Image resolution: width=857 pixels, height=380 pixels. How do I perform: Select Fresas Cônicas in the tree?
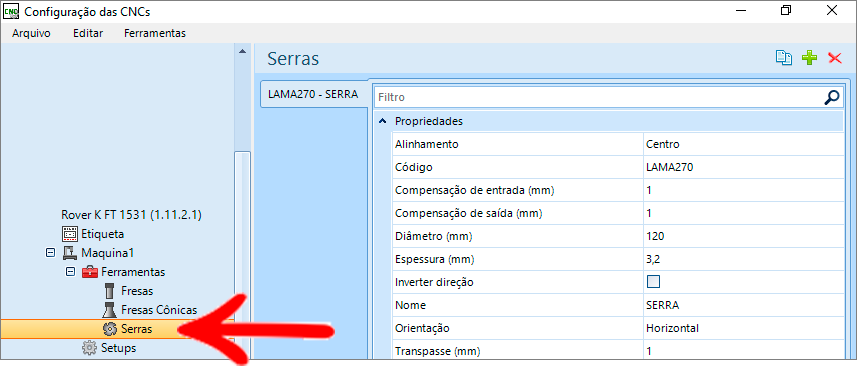pos(159,310)
